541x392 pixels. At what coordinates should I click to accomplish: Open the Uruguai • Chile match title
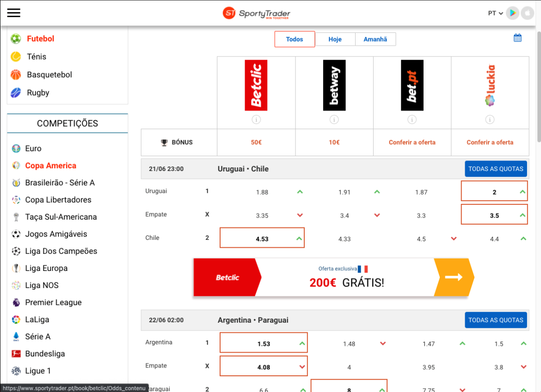coord(243,169)
